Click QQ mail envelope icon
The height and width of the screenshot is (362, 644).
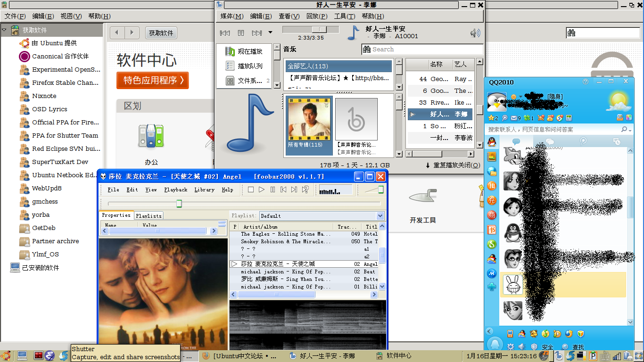click(515, 118)
